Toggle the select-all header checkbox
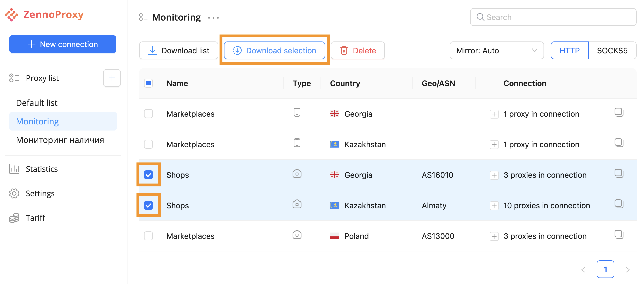The image size is (644, 284). coord(148,83)
